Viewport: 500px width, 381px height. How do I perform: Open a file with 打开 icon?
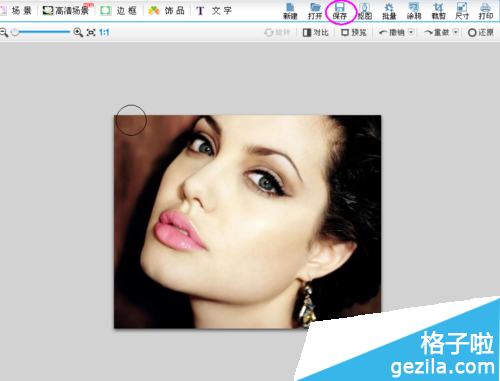[315, 11]
